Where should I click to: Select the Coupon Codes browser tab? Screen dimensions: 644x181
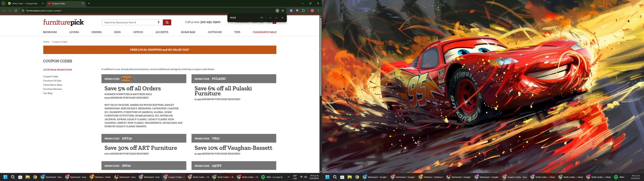(x=66, y=3)
